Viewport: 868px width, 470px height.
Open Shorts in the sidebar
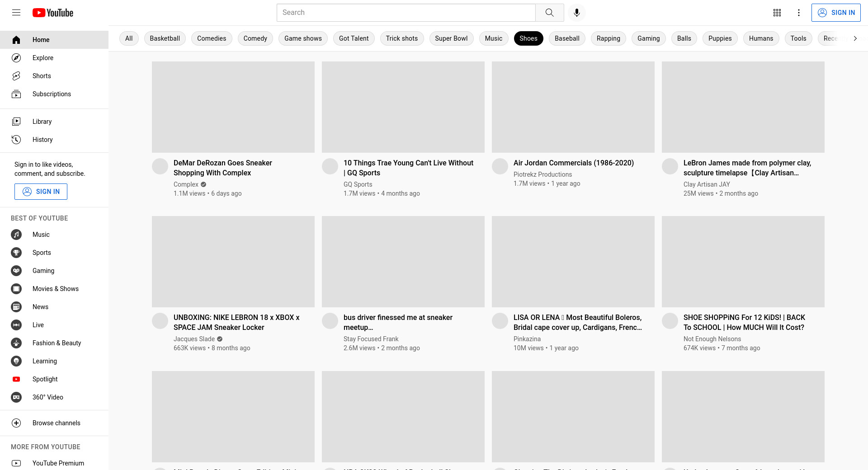pos(54,76)
